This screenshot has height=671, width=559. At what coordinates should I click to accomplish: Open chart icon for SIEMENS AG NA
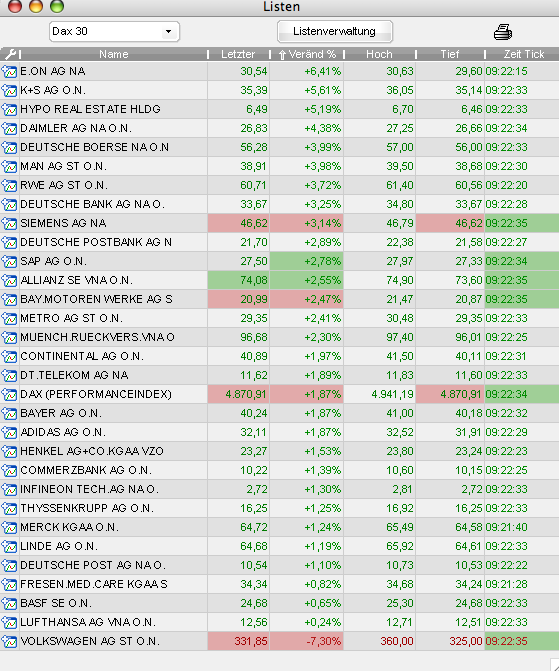9,223
